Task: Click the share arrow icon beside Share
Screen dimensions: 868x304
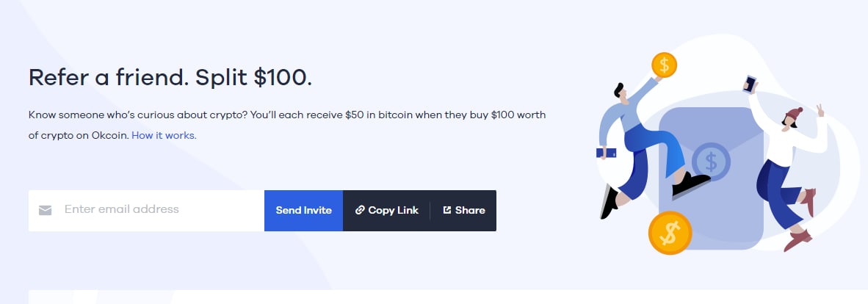Action: coord(446,210)
